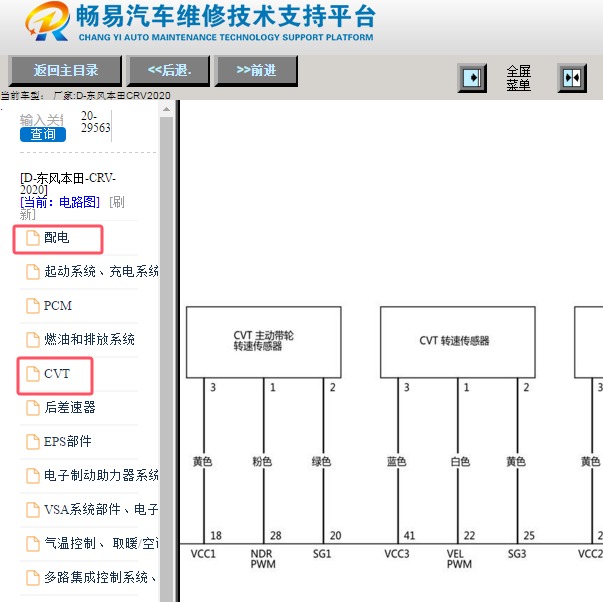The height and width of the screenshot is (602, 603).
Task: Open the 全屏菜单 fullscreen menu
Action: pos(518,78)
